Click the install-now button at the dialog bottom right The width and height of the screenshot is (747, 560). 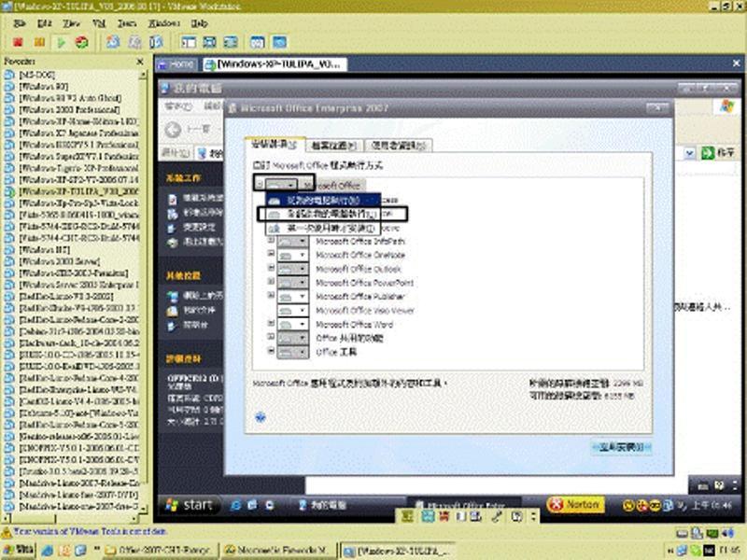[621, 448]
